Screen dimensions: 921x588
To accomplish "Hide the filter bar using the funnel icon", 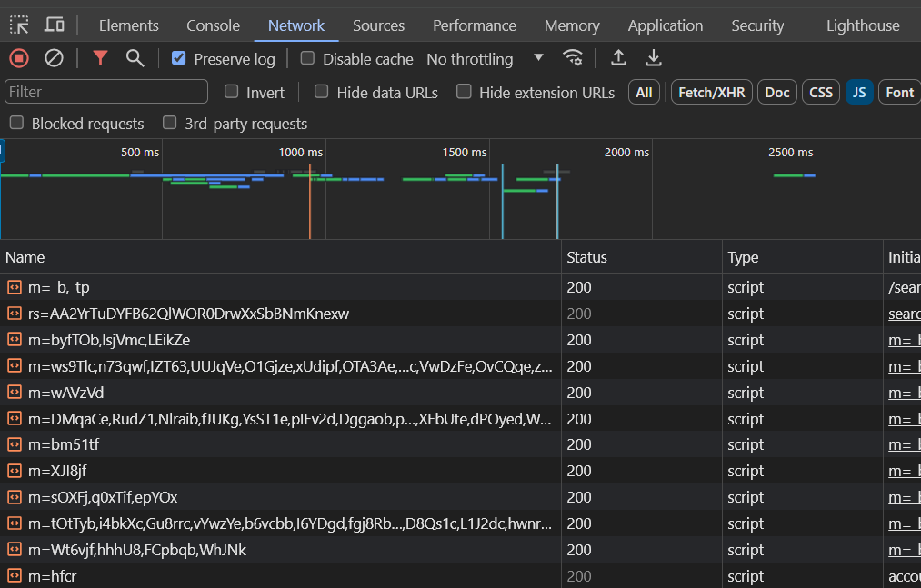I will click(x=100, y=57).
